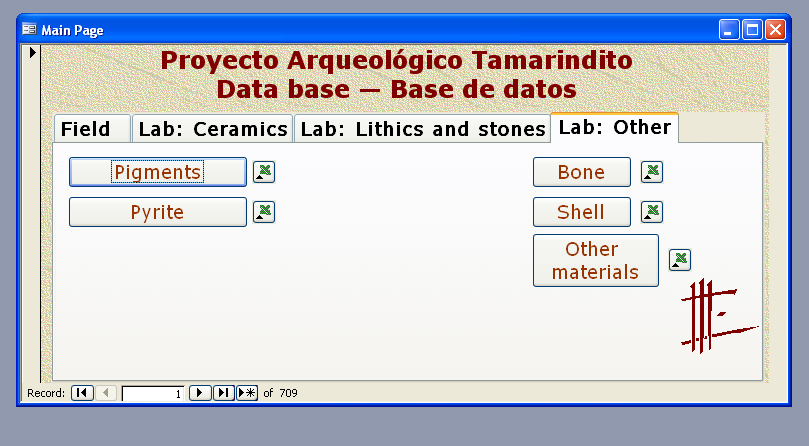Image resolution: width=809 pixels, height=446 pixels.
Task: Click Excel export icon beside Pyrite
Action: pyautogui.click(x=264, y=212)
